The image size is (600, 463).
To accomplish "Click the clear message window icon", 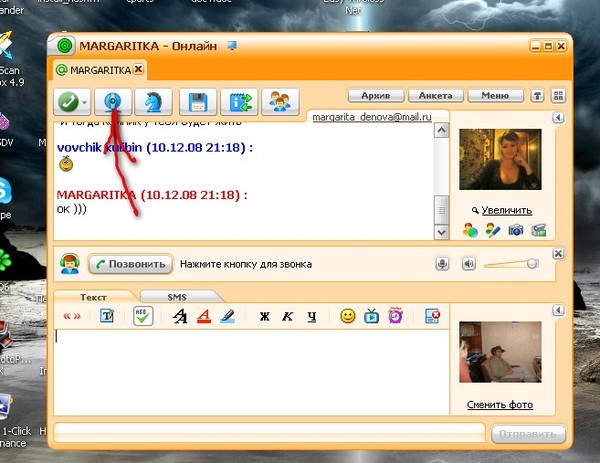I will pos(432,316).
